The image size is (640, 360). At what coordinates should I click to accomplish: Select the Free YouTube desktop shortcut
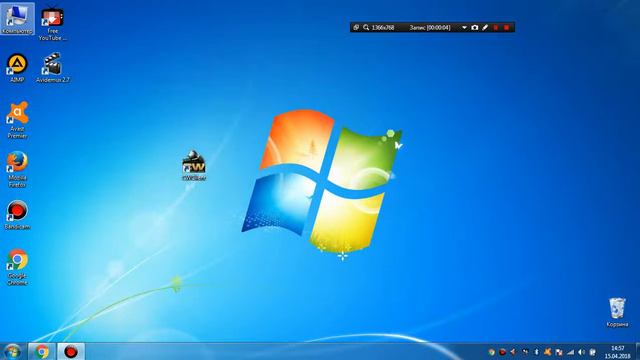pyautogui.click(x=52, y=24)
